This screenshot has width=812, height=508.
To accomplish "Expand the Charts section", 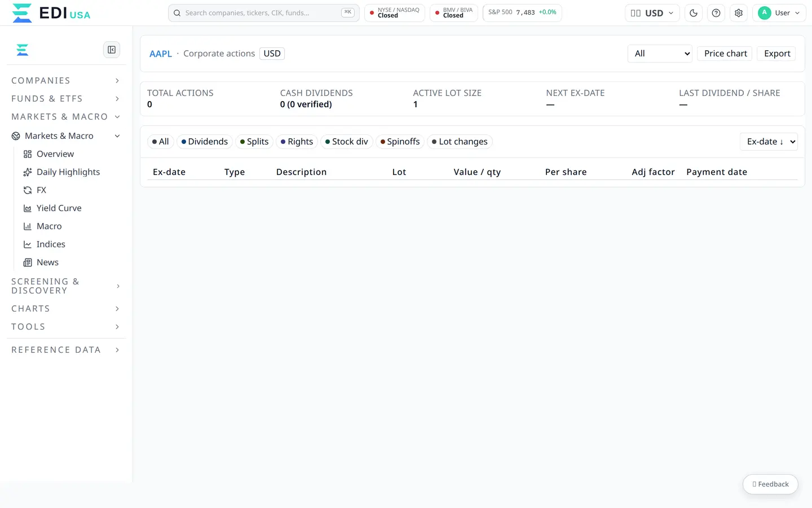I will (x=65, y=309).
